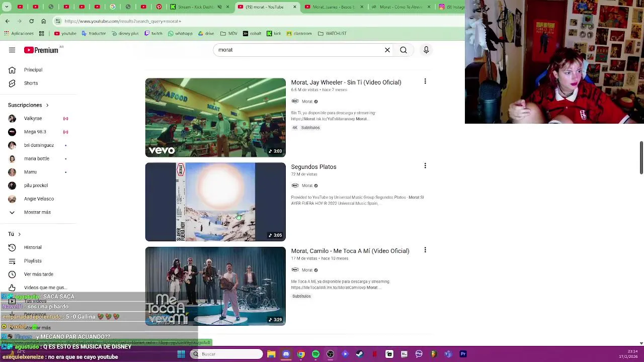Open the site information icon in the address bar
Screen dimensions: 644x362
click(58, 21)
